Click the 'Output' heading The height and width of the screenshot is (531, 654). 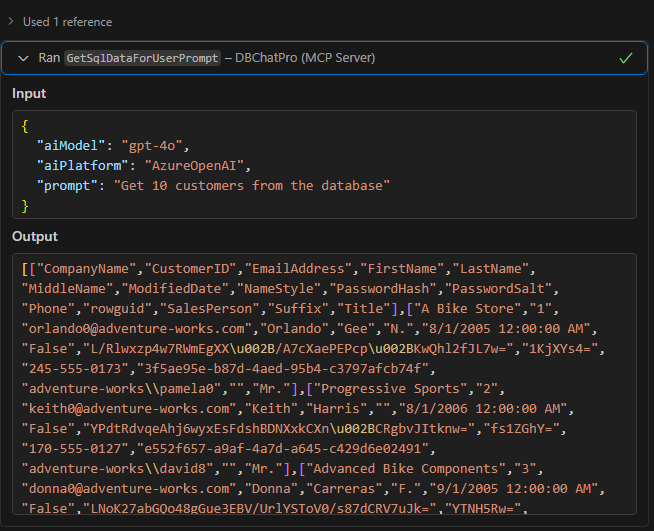coord(35,236)
